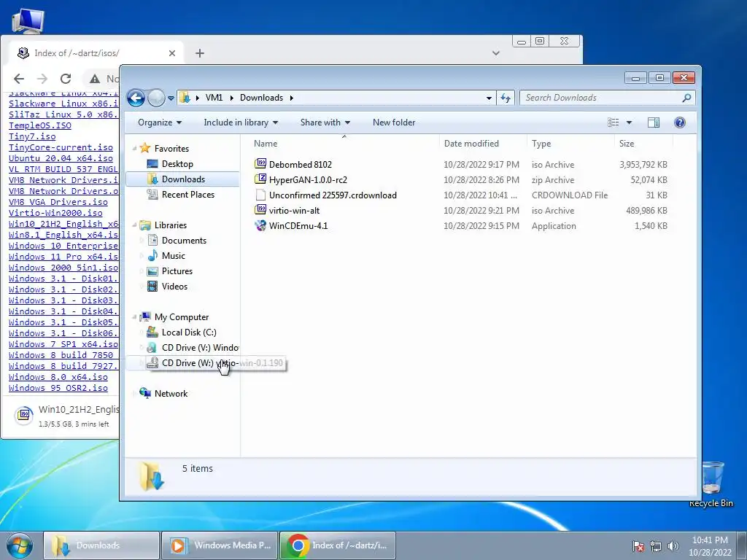Open the Documents library
This screenshot has width=747, height=560.
pos(183,241)
